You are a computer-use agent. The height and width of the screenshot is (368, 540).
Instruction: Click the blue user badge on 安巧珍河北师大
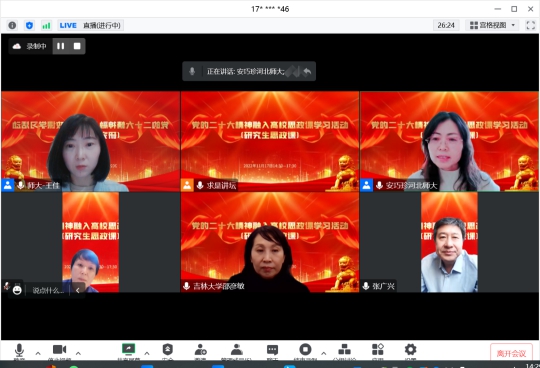point(366,185)
